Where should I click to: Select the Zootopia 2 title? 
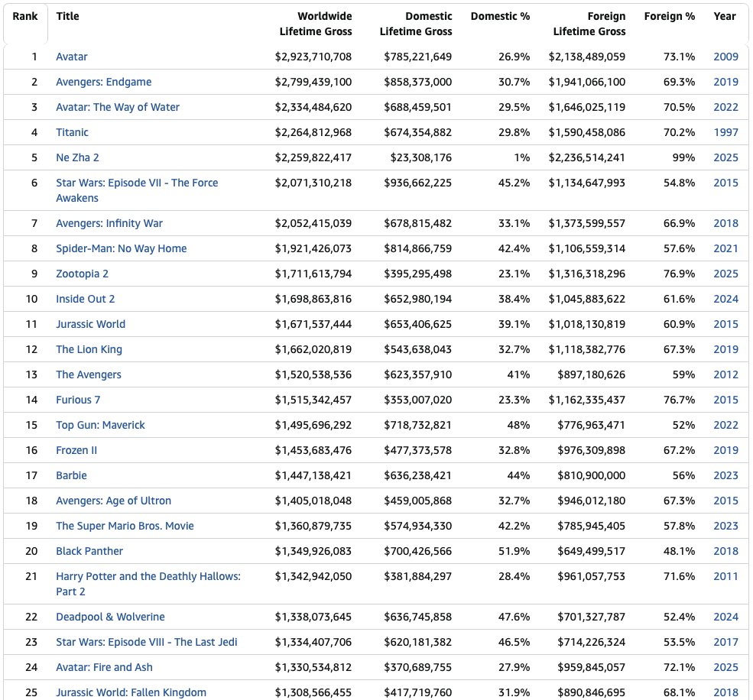[82, 274]
